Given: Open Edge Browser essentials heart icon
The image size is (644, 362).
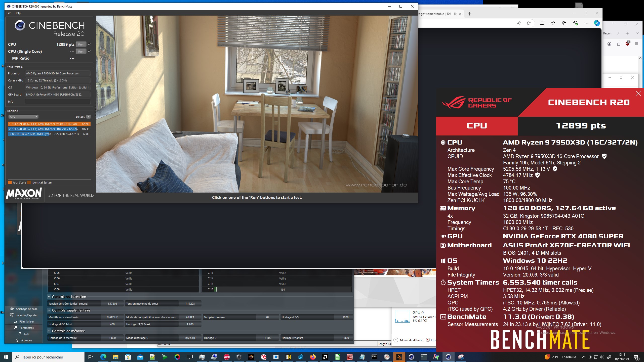Looking at the screenshot, I should (575, 23).
